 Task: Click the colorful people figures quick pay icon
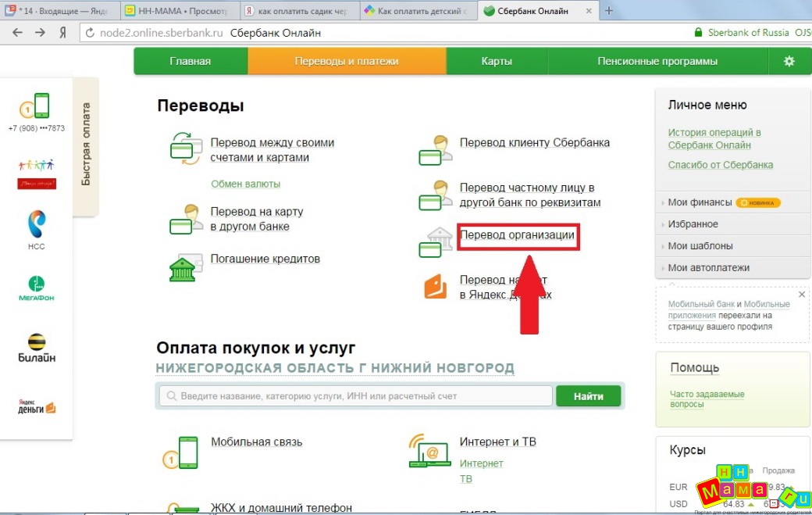36,174
